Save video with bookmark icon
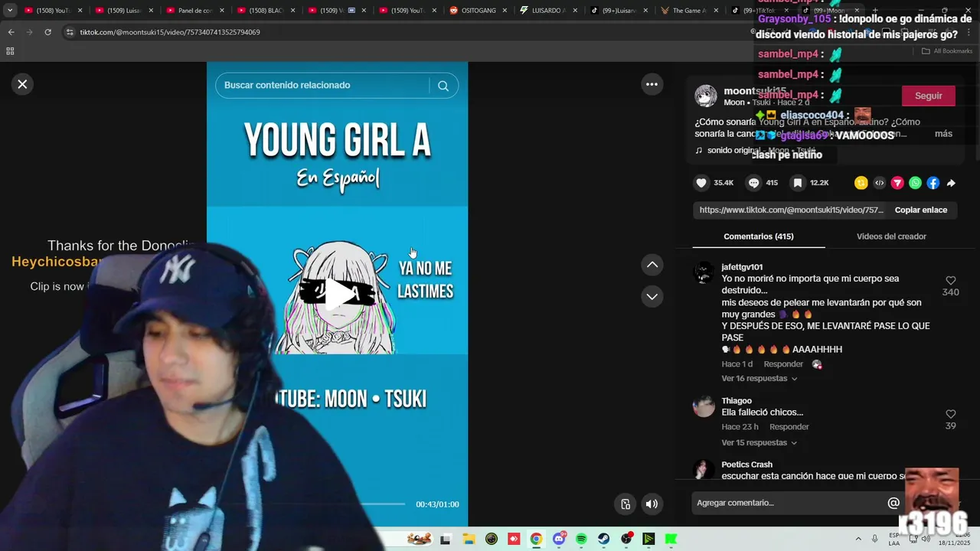 798,183
